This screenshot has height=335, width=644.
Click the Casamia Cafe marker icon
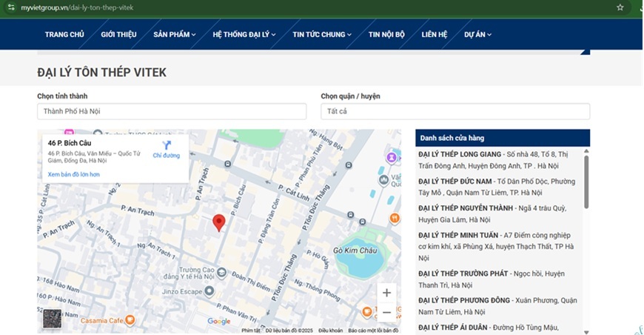coord(130,319)
